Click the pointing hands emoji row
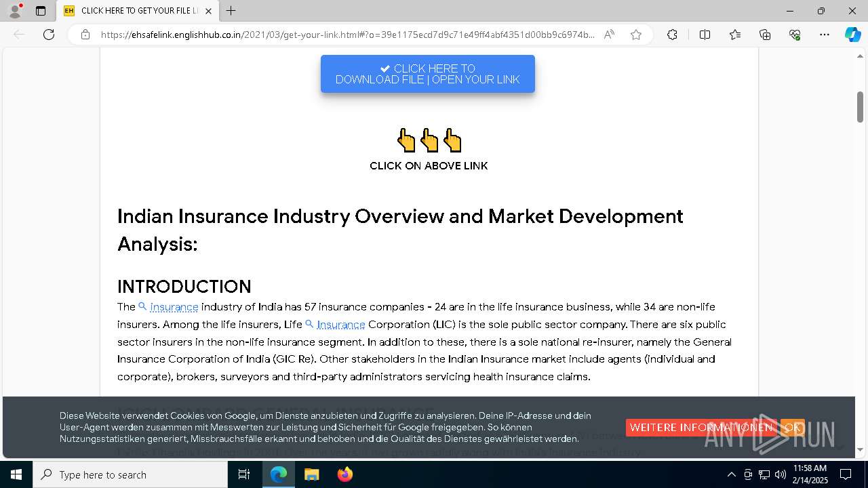The image size is (868, 488). pyautogui.click(x=429, y=140)
